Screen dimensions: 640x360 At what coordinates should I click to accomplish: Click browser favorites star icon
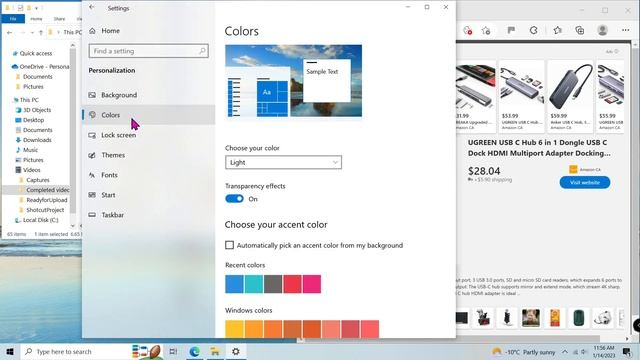(x=558, y=30)
